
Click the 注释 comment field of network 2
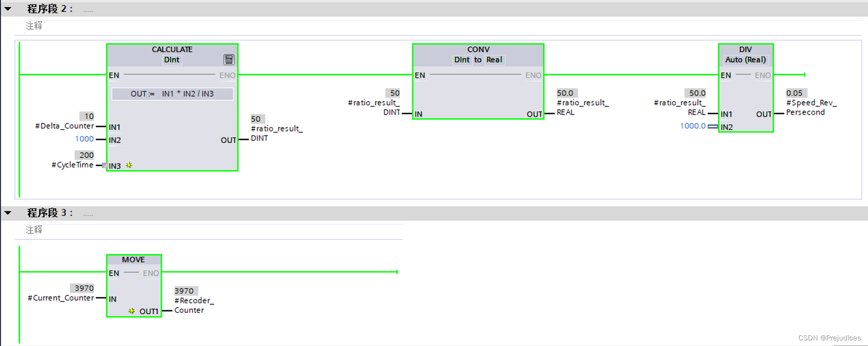point(442,26)
